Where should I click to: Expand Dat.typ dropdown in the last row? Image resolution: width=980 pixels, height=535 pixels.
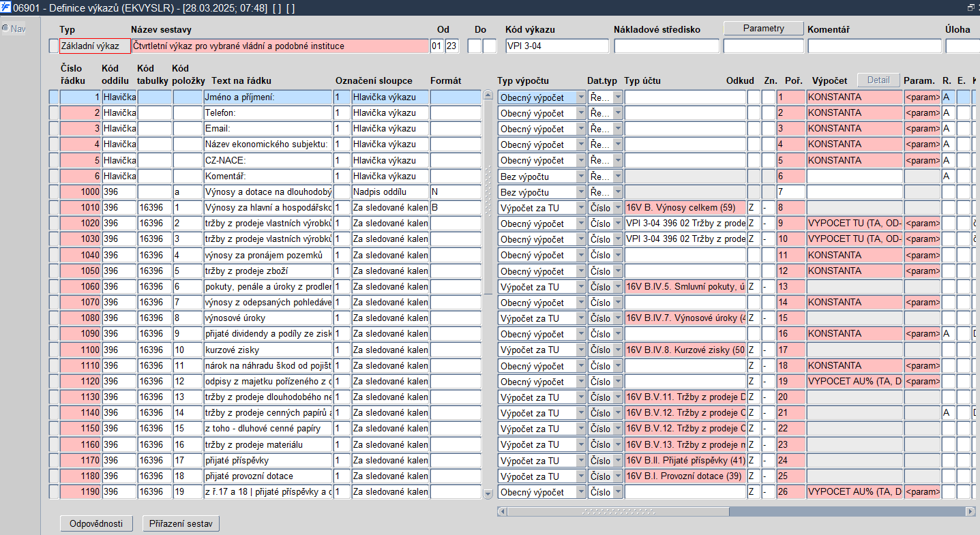tap(618, 492)
